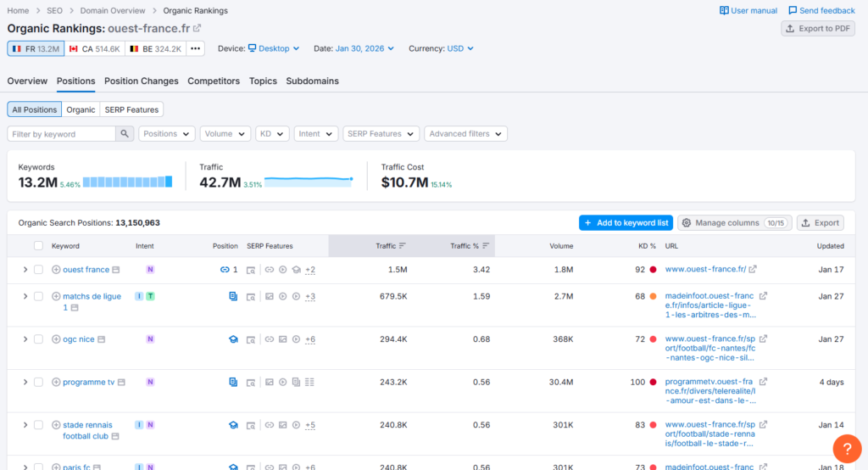Click the table Export button
868x470 pixels.
821,223
